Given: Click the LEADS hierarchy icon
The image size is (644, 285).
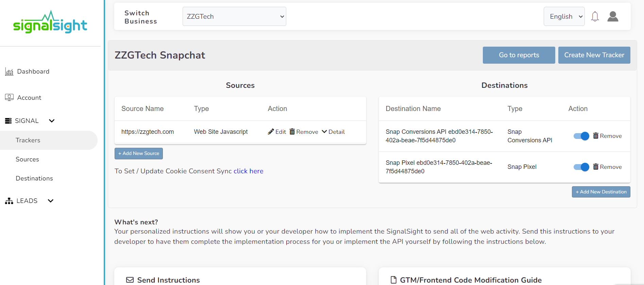Looking at the screenshot, I should pos(9,201).
